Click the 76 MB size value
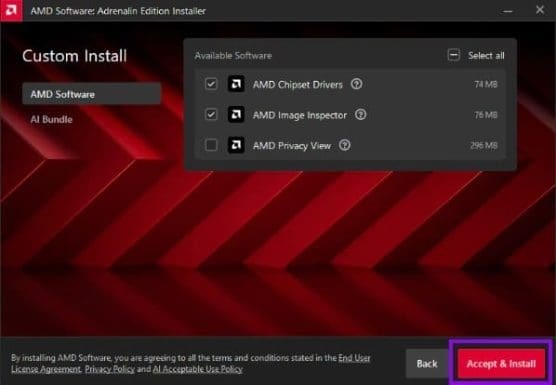 (x=486, y=115)
